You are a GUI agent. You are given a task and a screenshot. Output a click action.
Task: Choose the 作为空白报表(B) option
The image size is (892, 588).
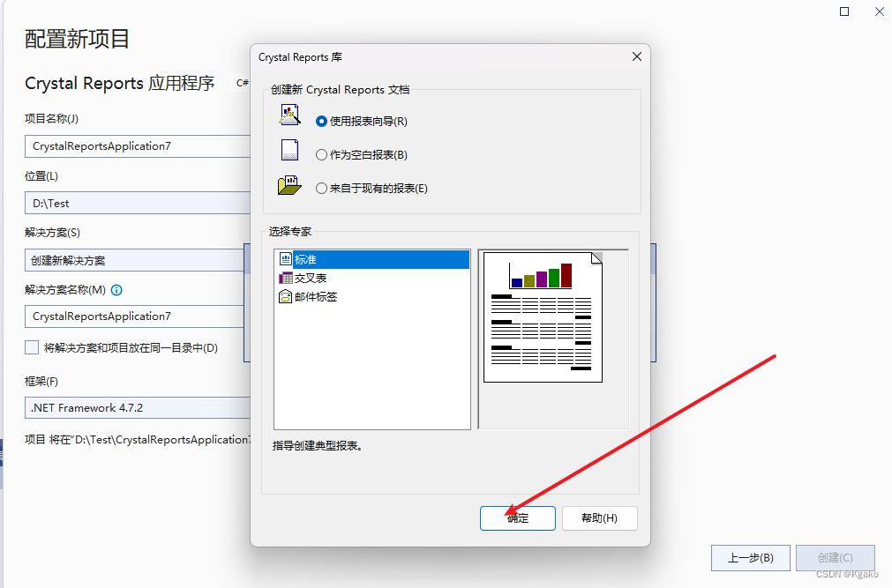321,154
